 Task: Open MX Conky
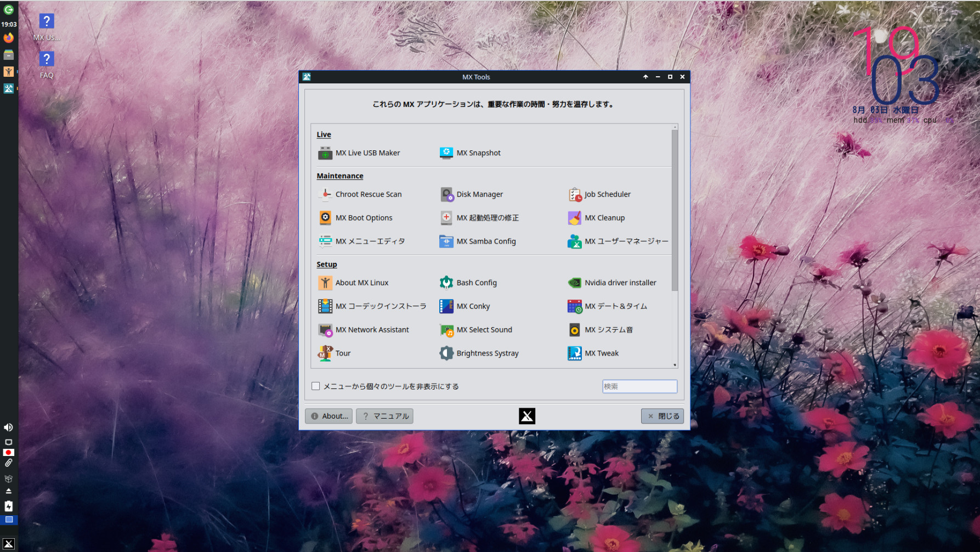click(x=464, y=306)
